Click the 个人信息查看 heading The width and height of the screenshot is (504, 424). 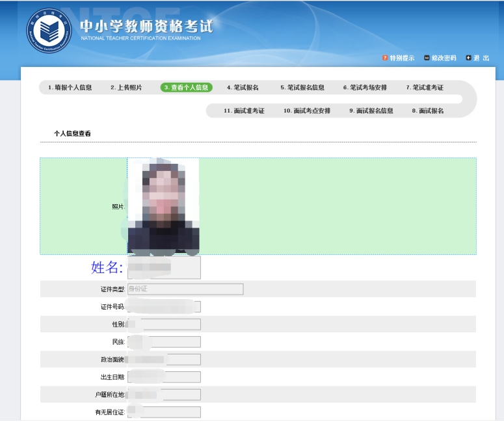[72, 134]
